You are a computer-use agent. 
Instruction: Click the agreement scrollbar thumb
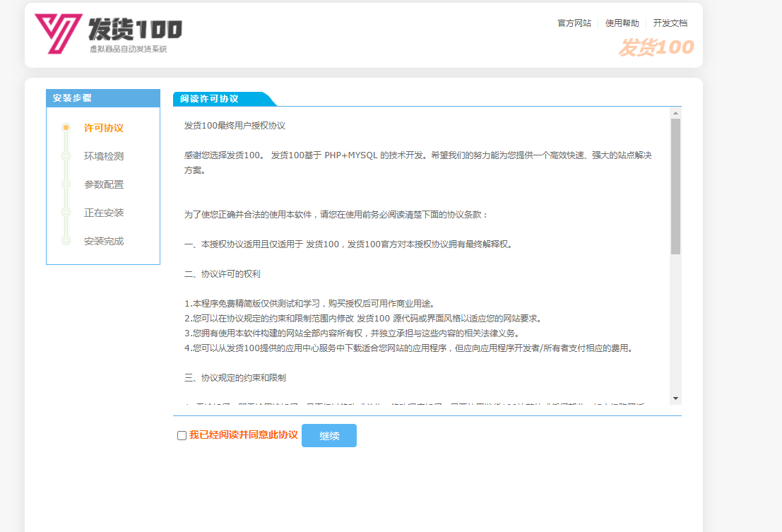click(x=675, y=185)
